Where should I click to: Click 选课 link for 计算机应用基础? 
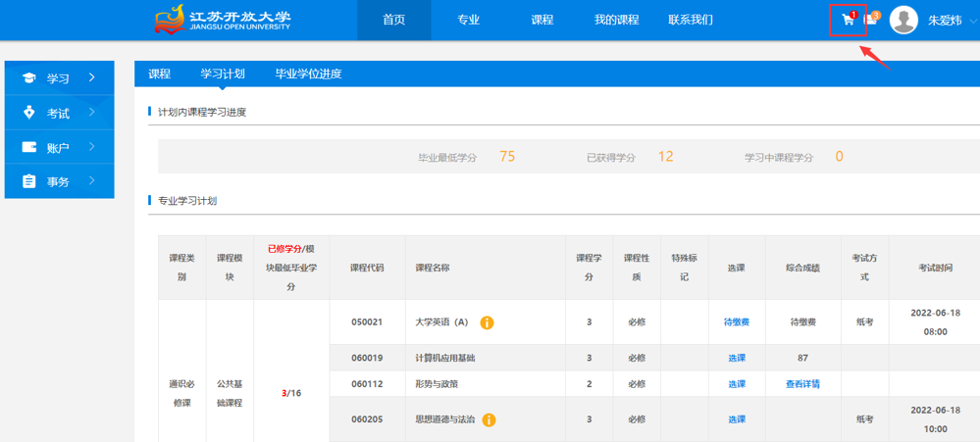[x=737, y=359]
